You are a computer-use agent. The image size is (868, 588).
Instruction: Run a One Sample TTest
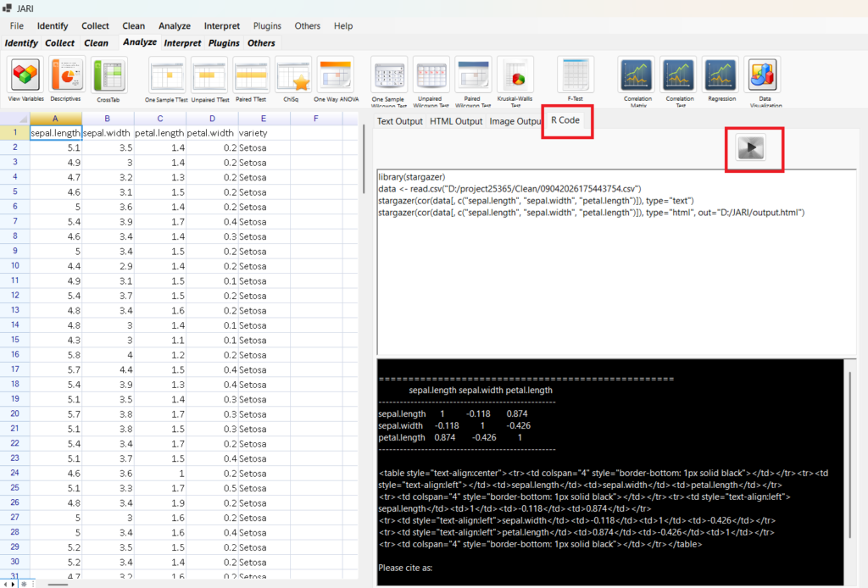click(x=167, y=75)
